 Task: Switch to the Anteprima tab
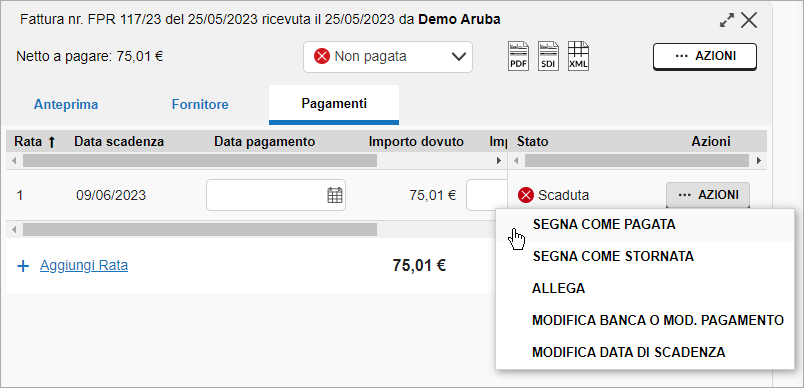point(66,105)
